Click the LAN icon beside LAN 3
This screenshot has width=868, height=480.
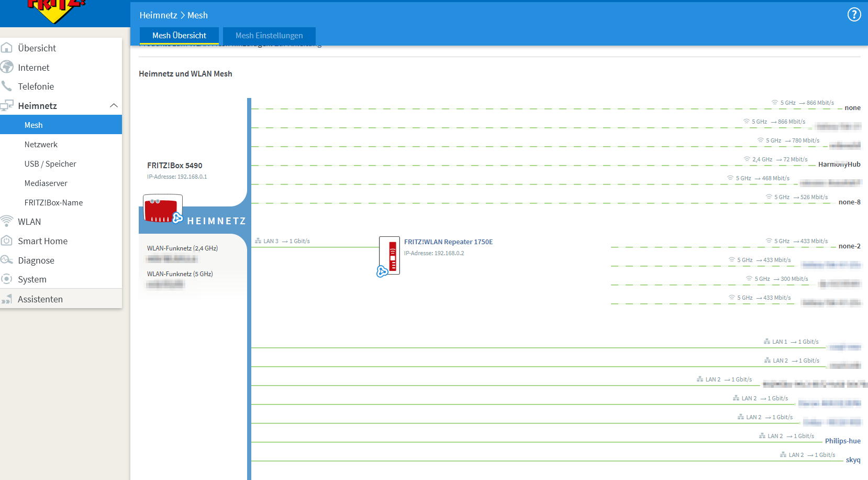tap(258, 241)
